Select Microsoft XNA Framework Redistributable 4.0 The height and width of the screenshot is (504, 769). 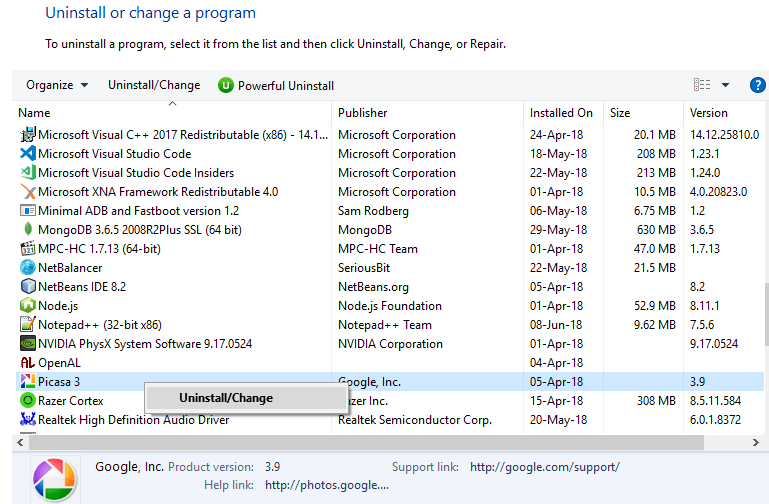(158, 192)
